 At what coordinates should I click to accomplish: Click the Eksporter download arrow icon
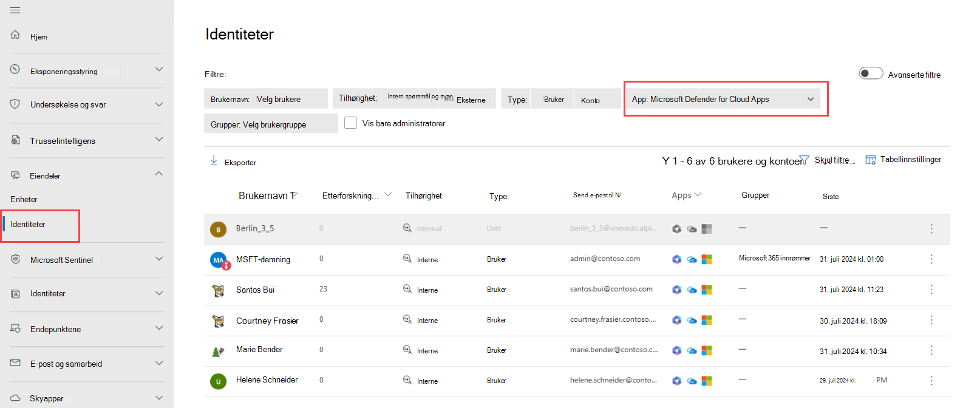(214, 160)
